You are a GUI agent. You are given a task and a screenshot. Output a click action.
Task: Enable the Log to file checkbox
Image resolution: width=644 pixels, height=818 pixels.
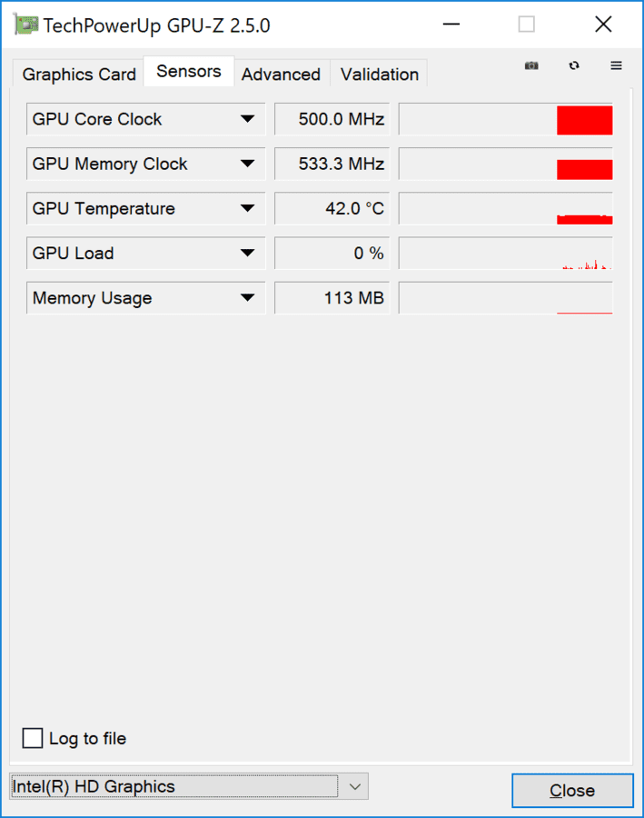[33, 738]
